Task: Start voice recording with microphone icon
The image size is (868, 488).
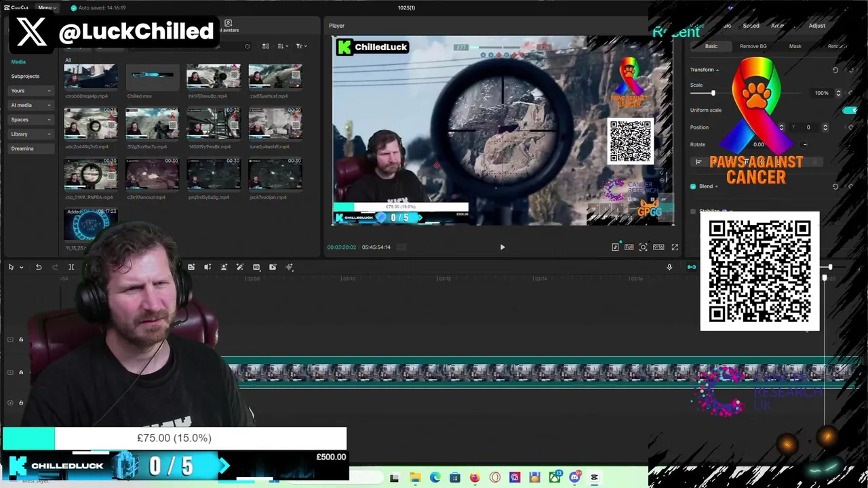Action: point(669,267)
